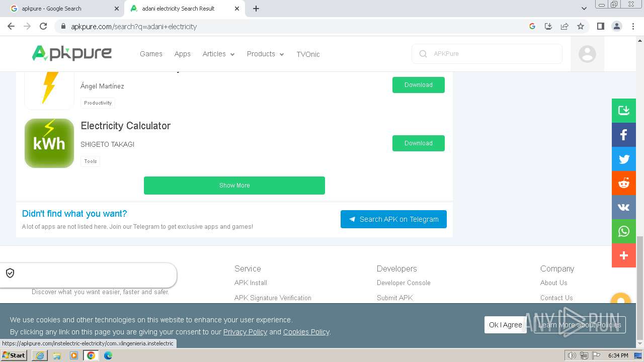Click the shield icon in footer box
Viewport: 644px width, 362px height.
point(10,273)
